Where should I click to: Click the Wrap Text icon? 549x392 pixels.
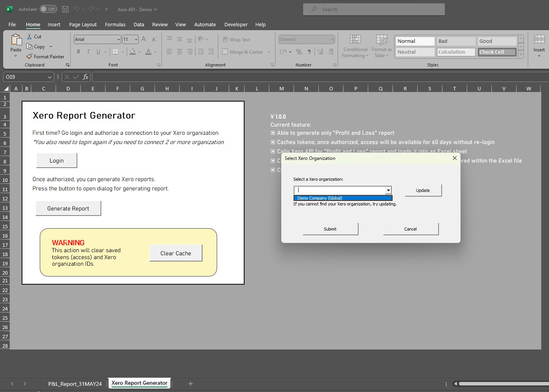coord(225,39)
